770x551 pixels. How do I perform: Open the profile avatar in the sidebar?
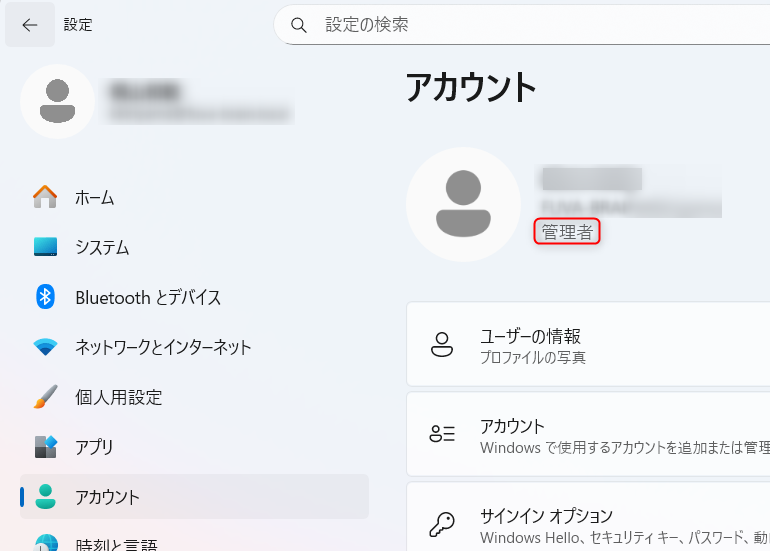coord(57,101)
